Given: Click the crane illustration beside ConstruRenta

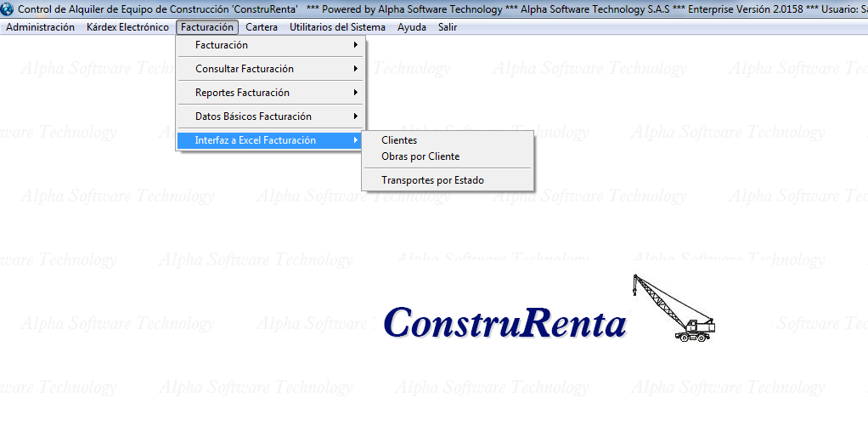Looking at the screenshot, I should coord(674,308).
